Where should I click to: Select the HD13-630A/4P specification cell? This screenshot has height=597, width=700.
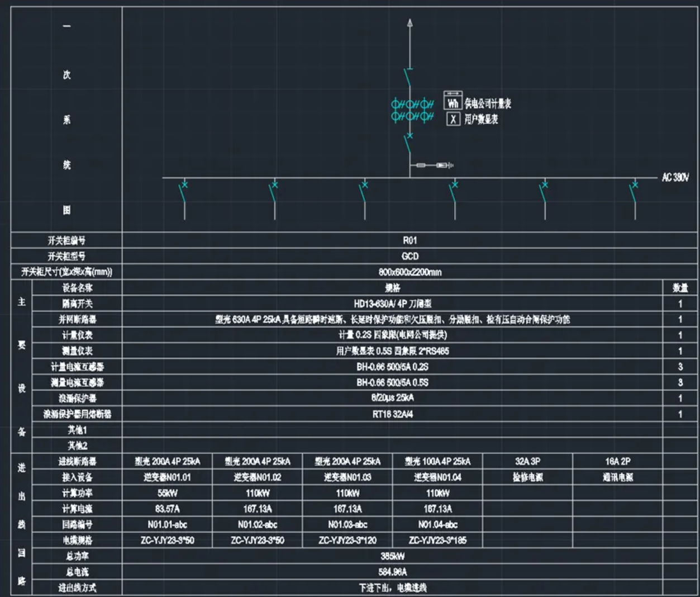click(392, 304)
